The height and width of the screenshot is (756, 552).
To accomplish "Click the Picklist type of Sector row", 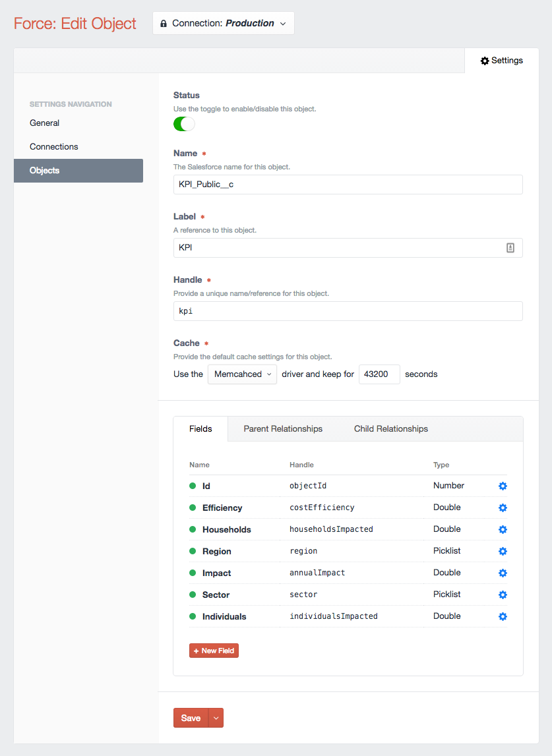I will (x=447, y=594).
